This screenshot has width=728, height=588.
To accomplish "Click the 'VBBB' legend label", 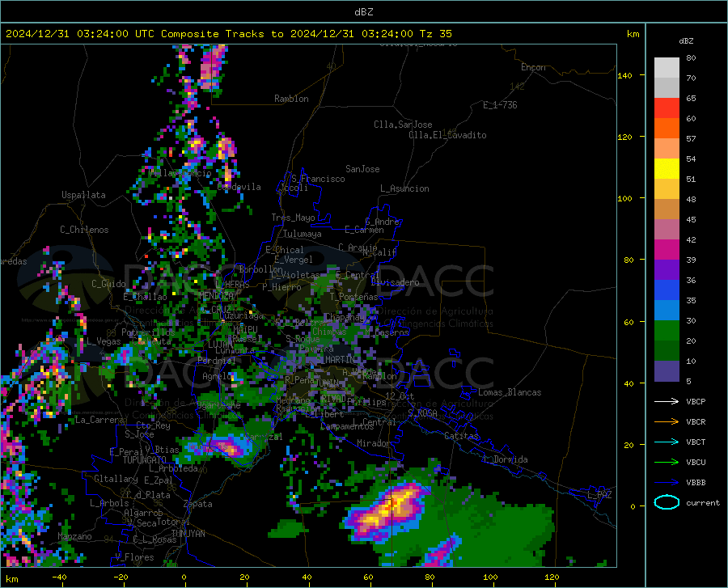I will [x=696, y=483].
